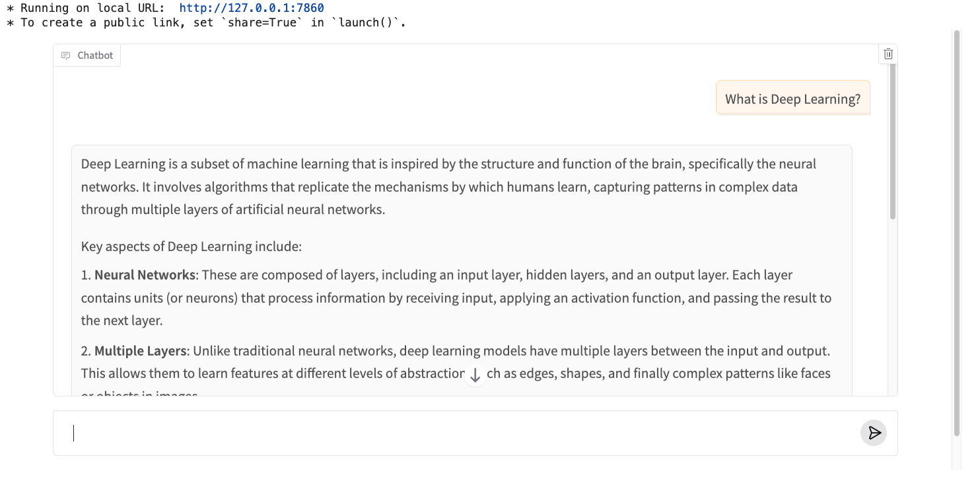This screenshot has height=487, width=980.
Task: Focus the message input text box
Action: [462, 433]
